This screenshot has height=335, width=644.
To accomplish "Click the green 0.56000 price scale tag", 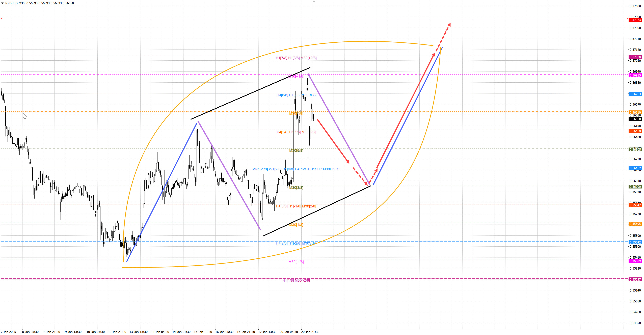I will (635, 187).
